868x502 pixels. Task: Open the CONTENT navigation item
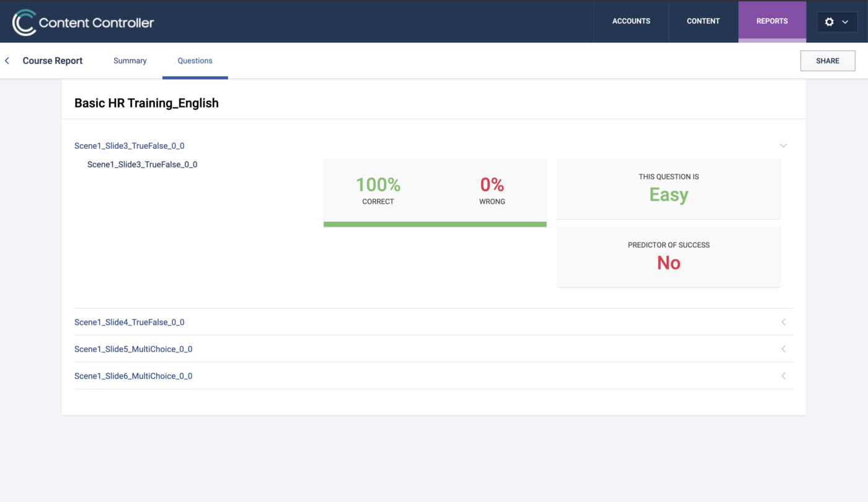coord(703,21)
